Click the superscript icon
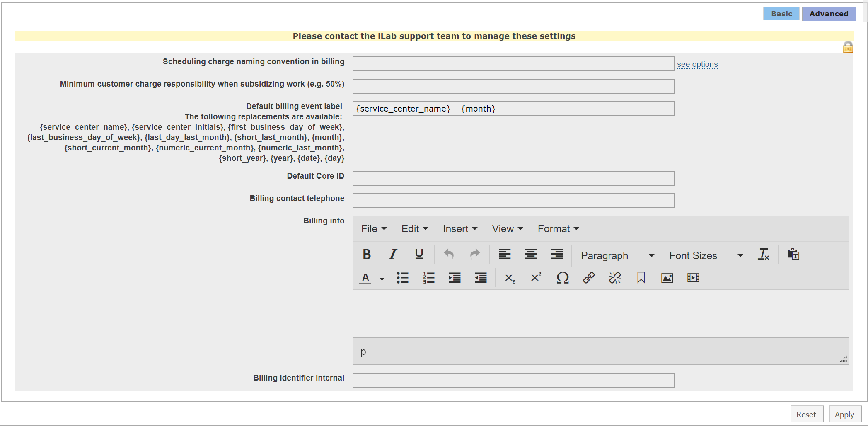This screenshot has height=427, width=868. coord(536,278)
